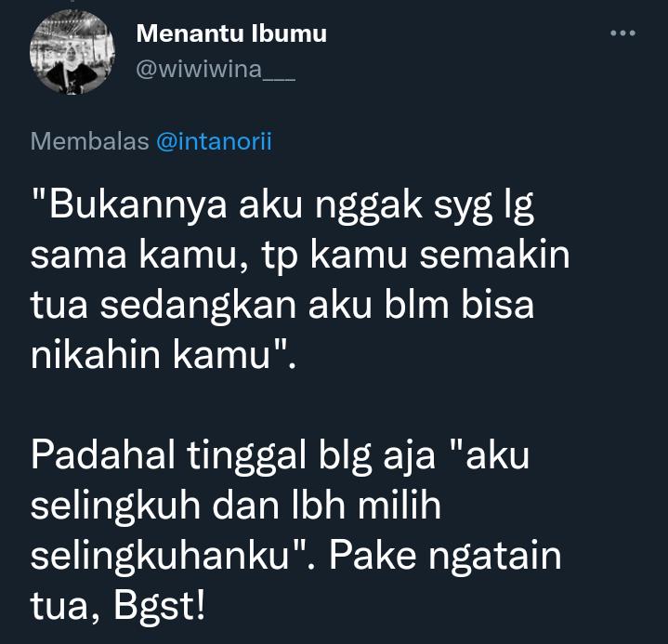Click the @wiwiwina___ handle
This screenshot has width=668, height=644.
(216, 70)
